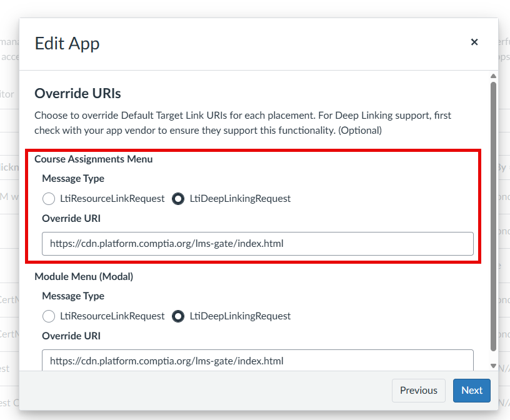Choose LtiDeepLinkingRequest under Module Menu (Modal)
The image size is (510, 420).
tap(178, 316)
